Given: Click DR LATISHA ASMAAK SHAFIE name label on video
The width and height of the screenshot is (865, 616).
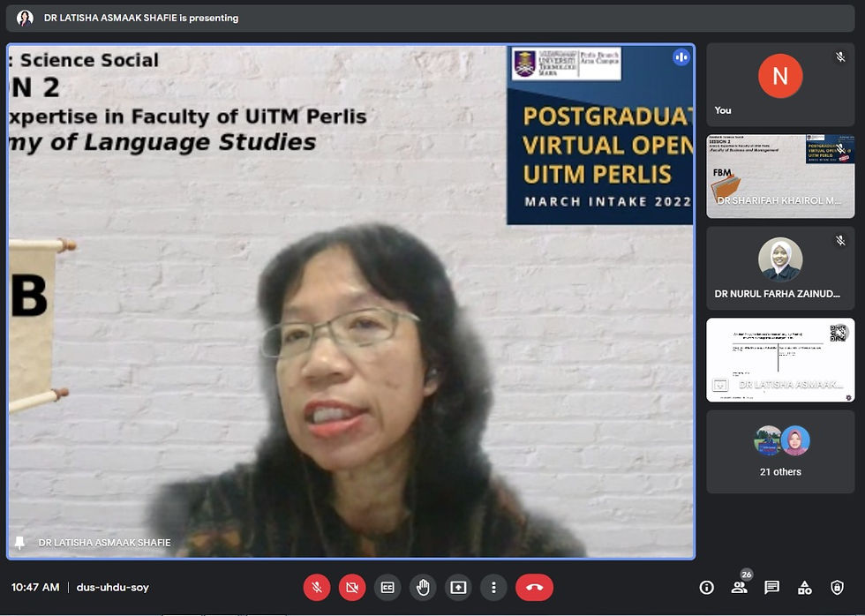Looking at the screenshot, I should coord(104,543).
